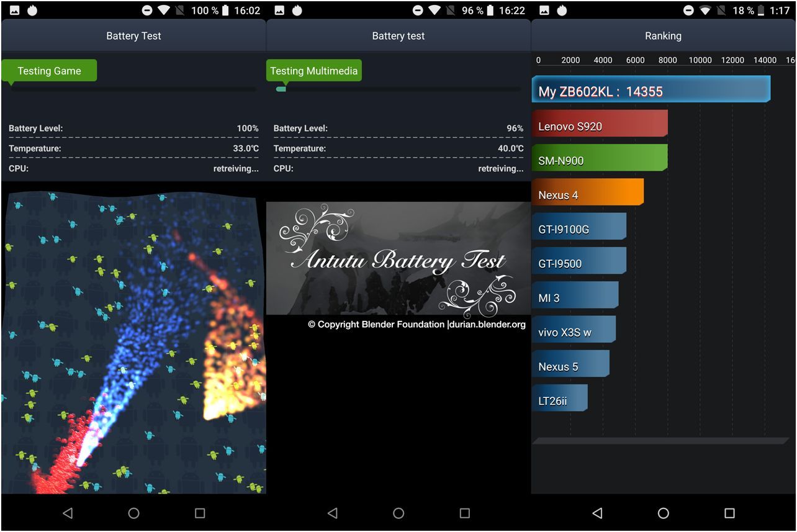Click the Multimedia test progress bar

pyautogui.click(x=398, y=89)
